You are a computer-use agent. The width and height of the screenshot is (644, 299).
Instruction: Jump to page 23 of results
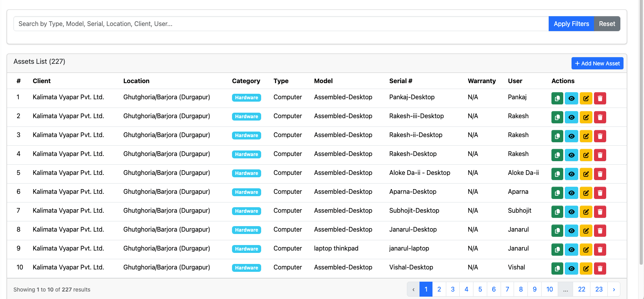point(599,290)
